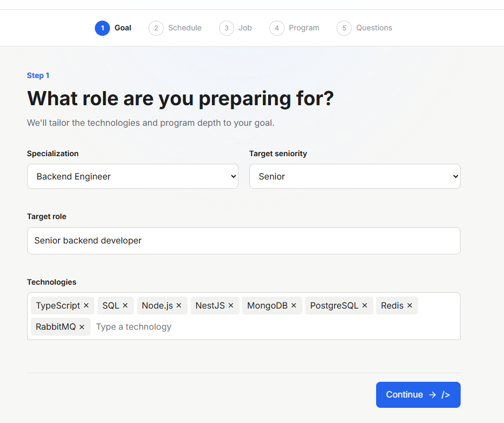The width and height of the screenshot is (504, 423).
Task: Go to the Goal step
Action: [113, 28]
